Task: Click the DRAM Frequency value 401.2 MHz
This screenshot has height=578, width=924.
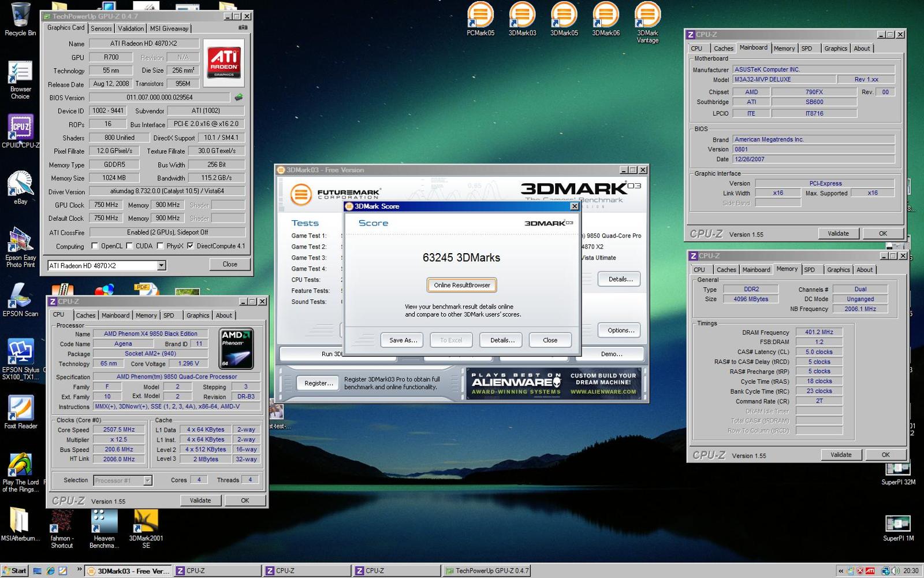Action: click(x=819, y=332)
